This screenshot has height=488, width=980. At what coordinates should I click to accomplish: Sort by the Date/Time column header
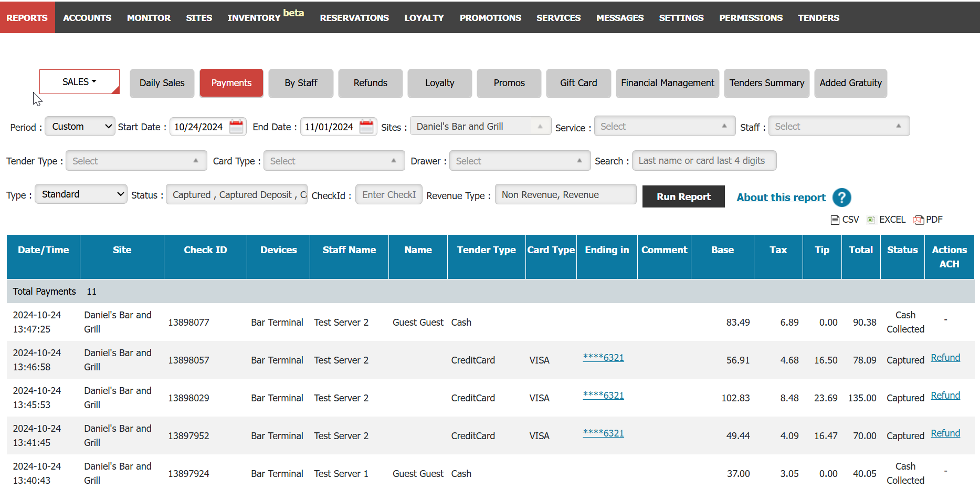coord(44,250)
